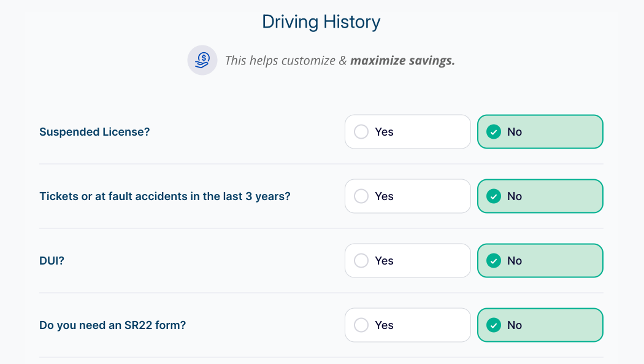This screenshot has height=364, width=644.
Task: Click the green checkmark in DUI No option
Action: click(493, 261)
